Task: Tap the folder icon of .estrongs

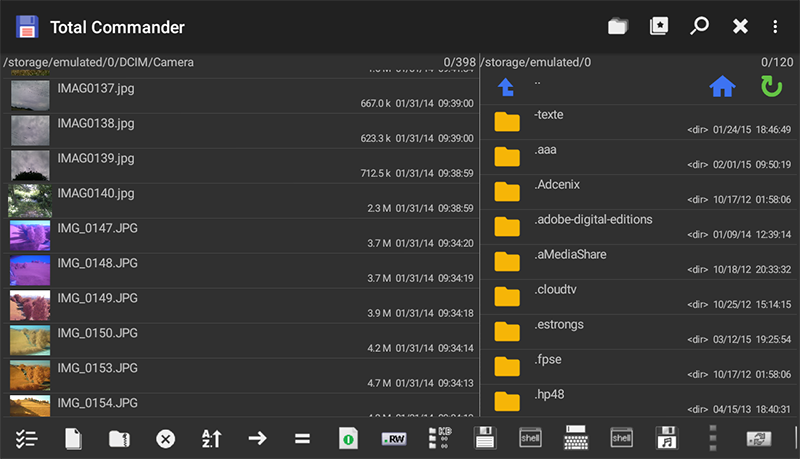Action: [x=507, y=332]
